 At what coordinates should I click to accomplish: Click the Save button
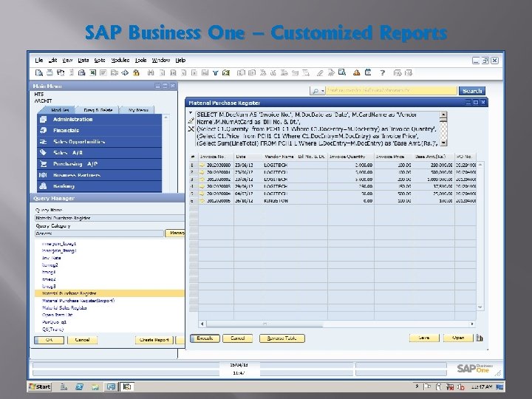(x=424, y=338)
